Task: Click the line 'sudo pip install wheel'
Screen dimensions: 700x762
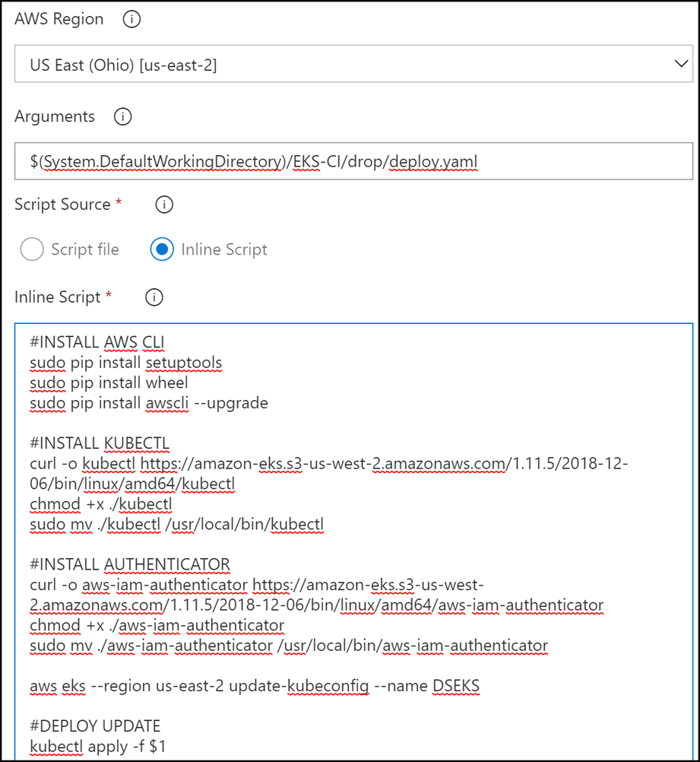Action: click(x=109, y=383)
